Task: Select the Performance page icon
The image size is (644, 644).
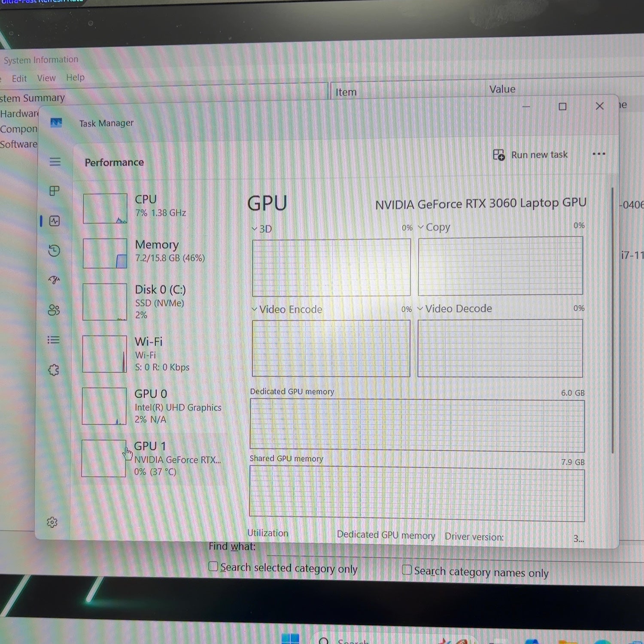Action: [x=55, y=221]
